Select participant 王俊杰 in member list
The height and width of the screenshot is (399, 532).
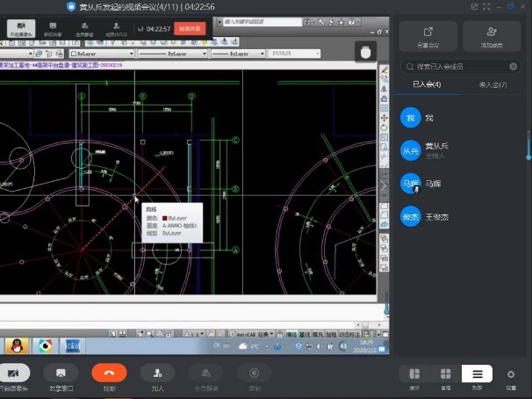(x=436, y=216)
